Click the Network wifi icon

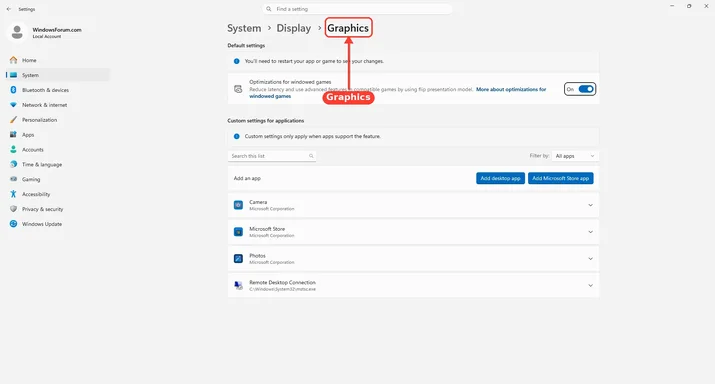(x=13, y=105)
